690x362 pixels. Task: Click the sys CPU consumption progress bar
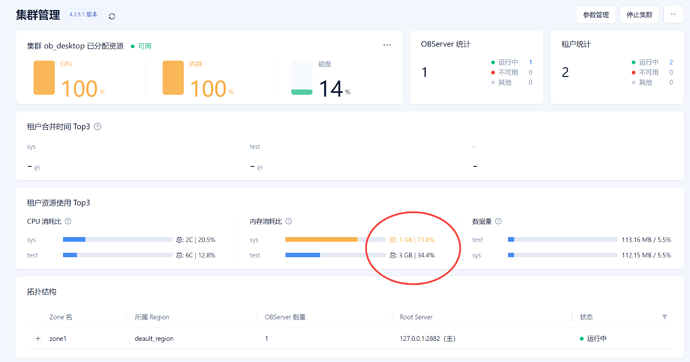pos(117,240)
